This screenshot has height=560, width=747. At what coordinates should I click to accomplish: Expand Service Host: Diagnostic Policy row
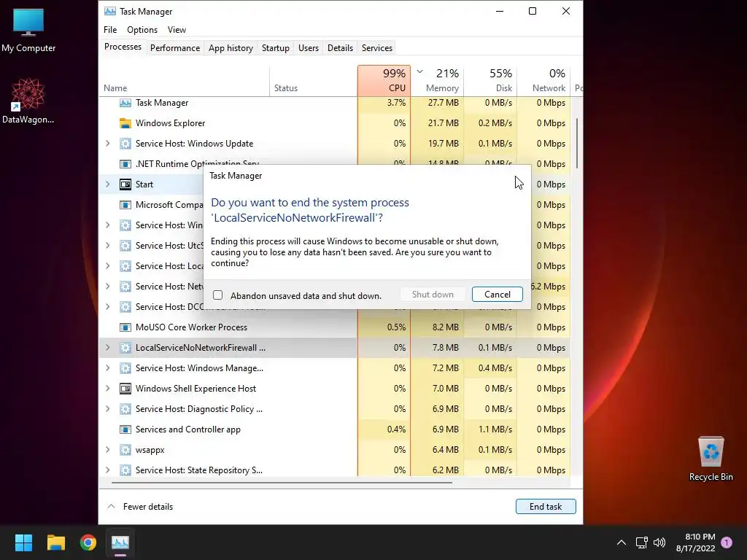(x=108, y=409)
